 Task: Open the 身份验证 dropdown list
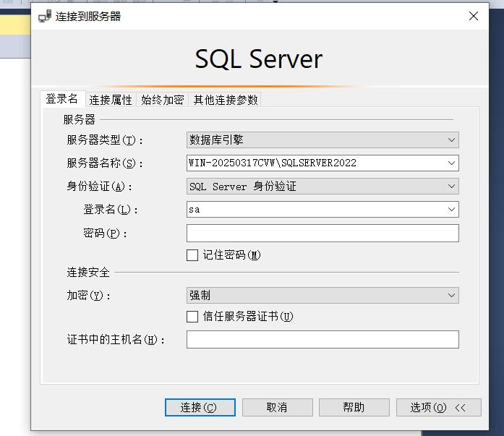(x=323, y=187)
